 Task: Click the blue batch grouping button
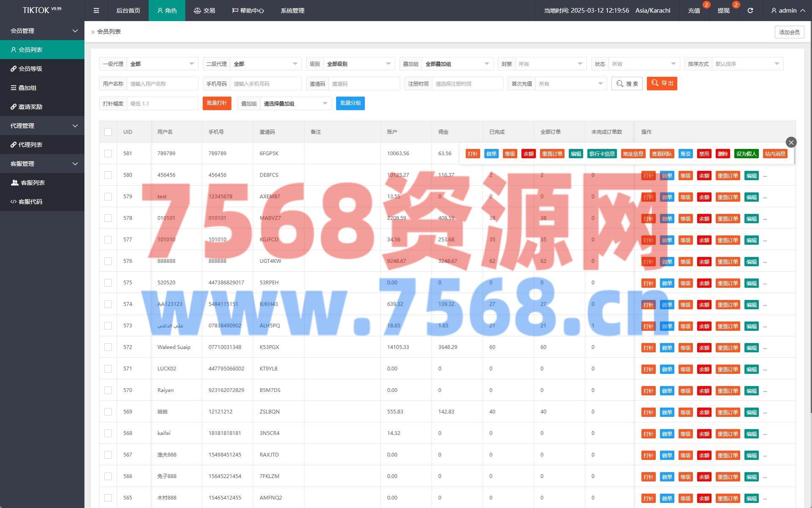(350, 103)
